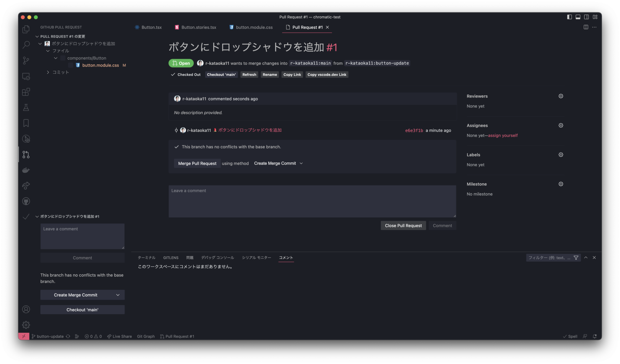
Task: Open Live Share from the activity bar
Action: coord(26,185)
